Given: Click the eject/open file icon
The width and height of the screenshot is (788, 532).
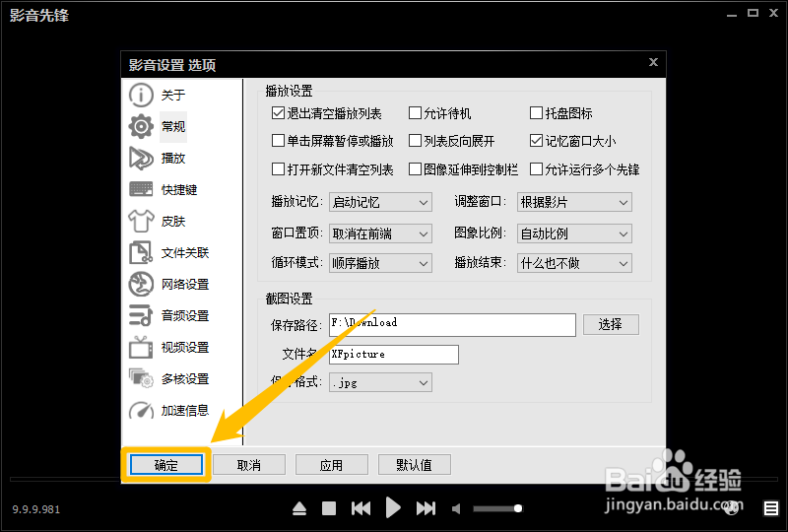Looking at the screenshot, I should 299,508.
